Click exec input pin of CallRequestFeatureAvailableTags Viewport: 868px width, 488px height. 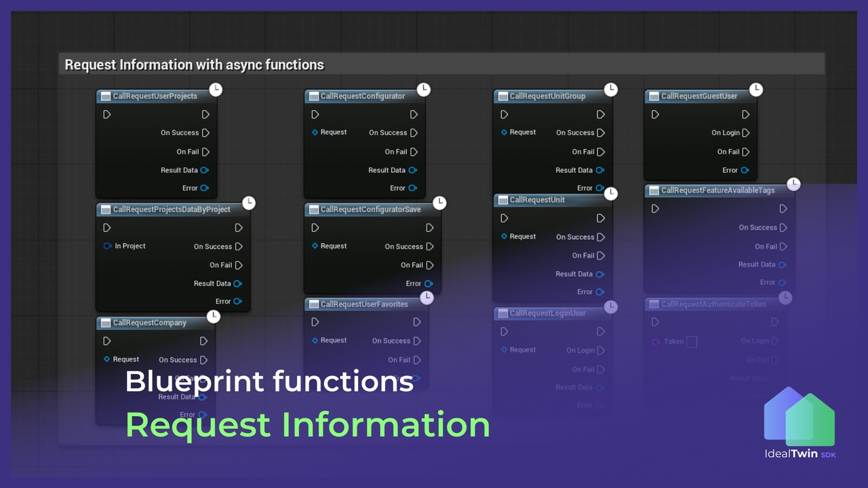point(655,209)
